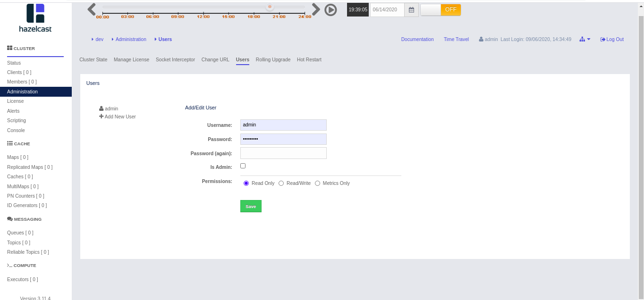This screenshot has height=300, width=644.
Task: Select admin in the user list
Action: (109, 108)
